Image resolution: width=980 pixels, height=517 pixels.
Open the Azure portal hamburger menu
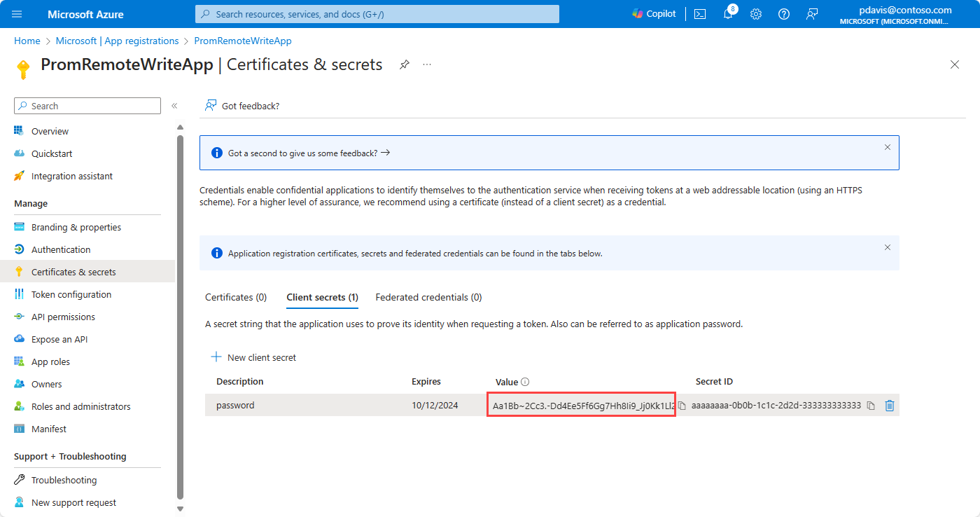[17, 14]
